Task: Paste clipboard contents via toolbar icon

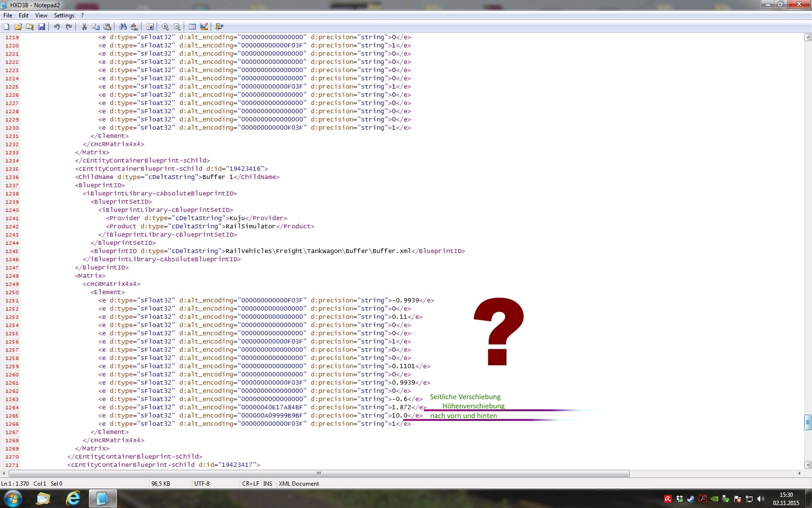Action: click(x=107, y=27)
